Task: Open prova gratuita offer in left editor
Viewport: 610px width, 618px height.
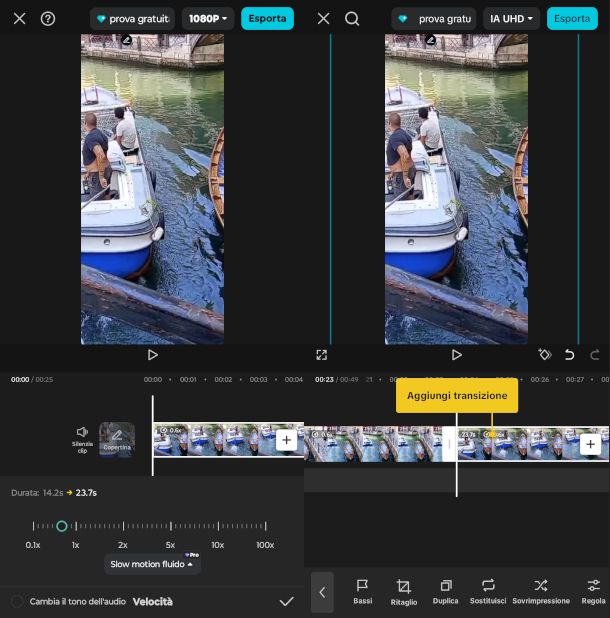Action: pyautogui.click(x=133, y=19)
